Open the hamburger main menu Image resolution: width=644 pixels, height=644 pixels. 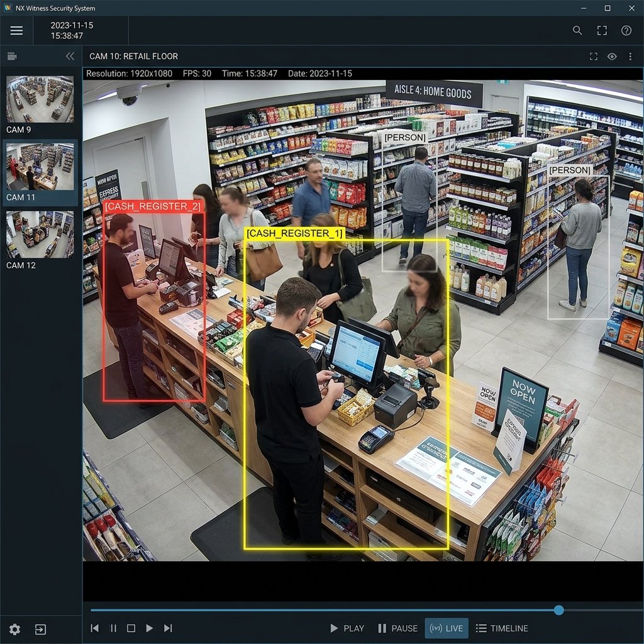tap(16, 30)
